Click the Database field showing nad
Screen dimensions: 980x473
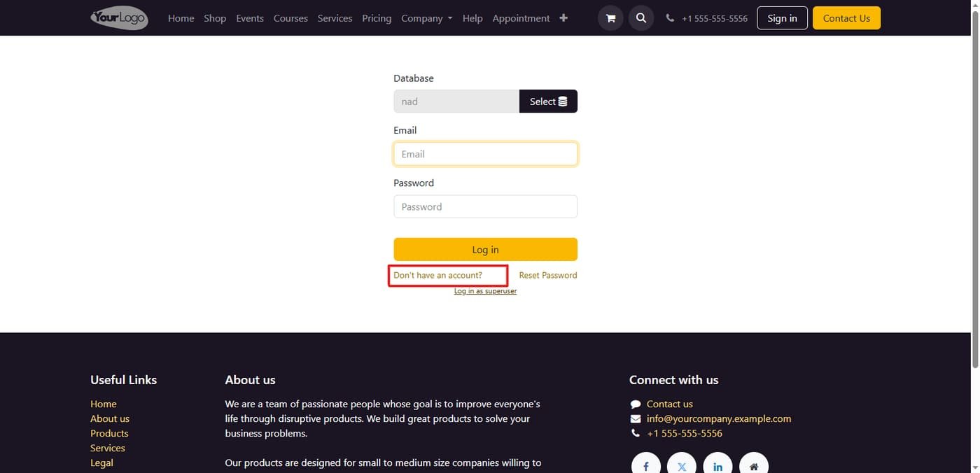click(x=456, y=101)
